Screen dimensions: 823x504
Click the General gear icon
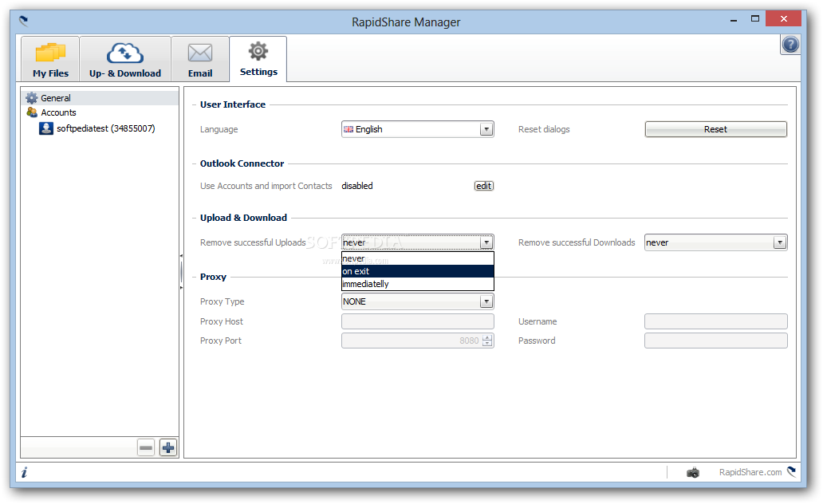pos(31,98)
